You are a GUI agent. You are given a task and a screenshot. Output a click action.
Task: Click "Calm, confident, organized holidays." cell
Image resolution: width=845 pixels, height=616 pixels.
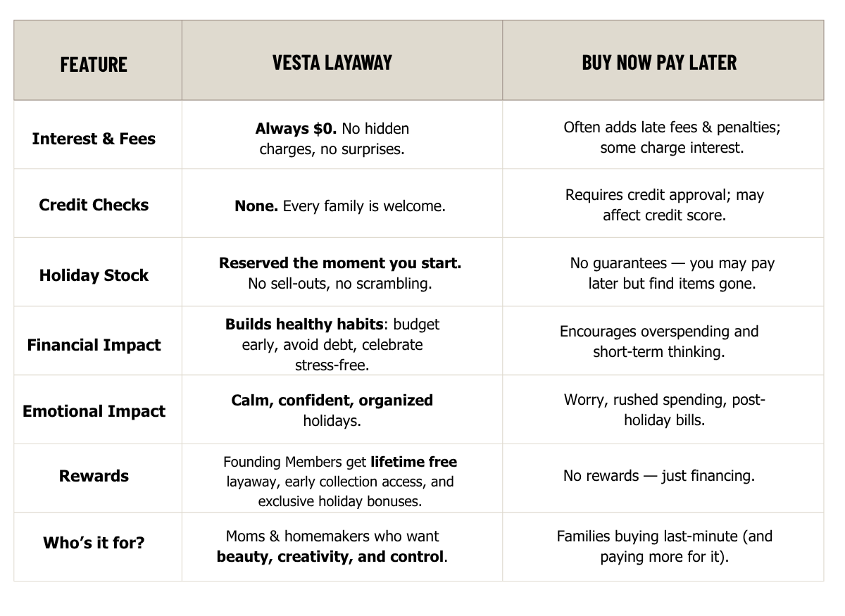coord(332,410)
